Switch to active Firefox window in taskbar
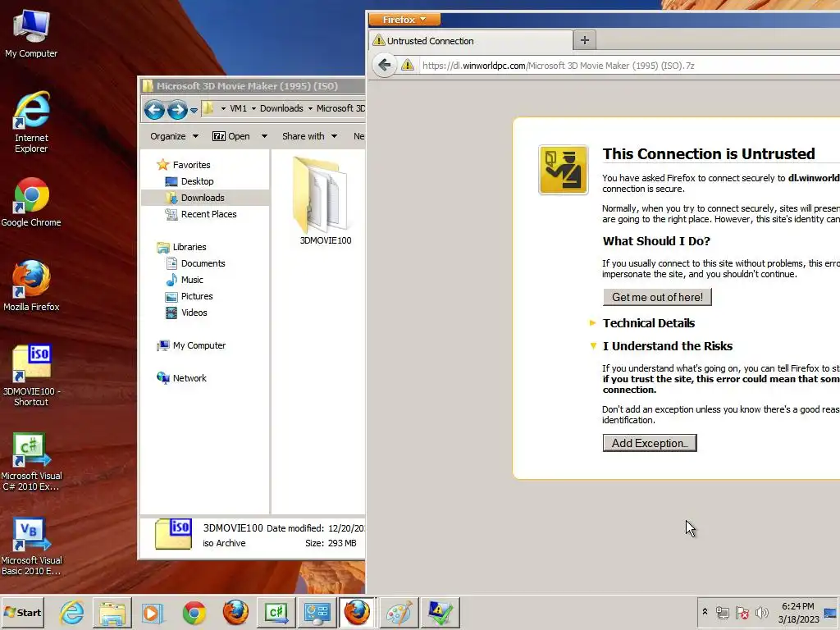The height and width of the screenshot is (630, 840). click(358, 612)
